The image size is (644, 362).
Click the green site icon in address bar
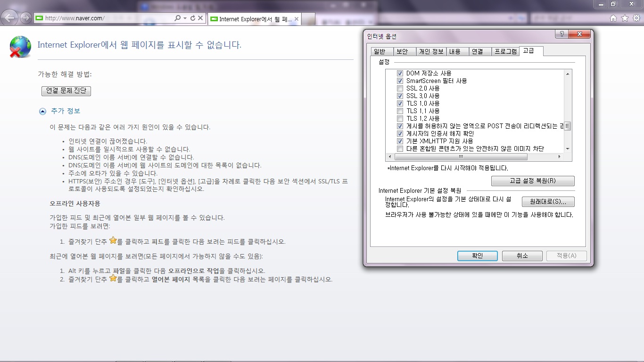click(39, 18)
